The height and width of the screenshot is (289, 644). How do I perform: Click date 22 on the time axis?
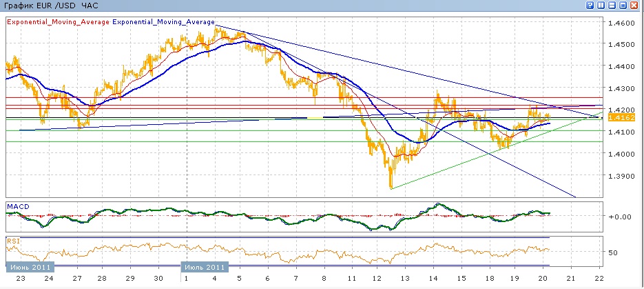pos(600,279)
